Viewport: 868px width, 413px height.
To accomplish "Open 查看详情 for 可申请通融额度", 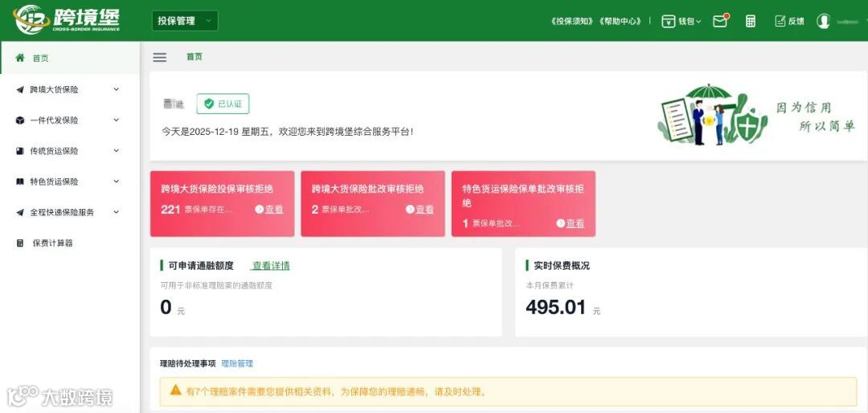I will [x=271, y=266].
